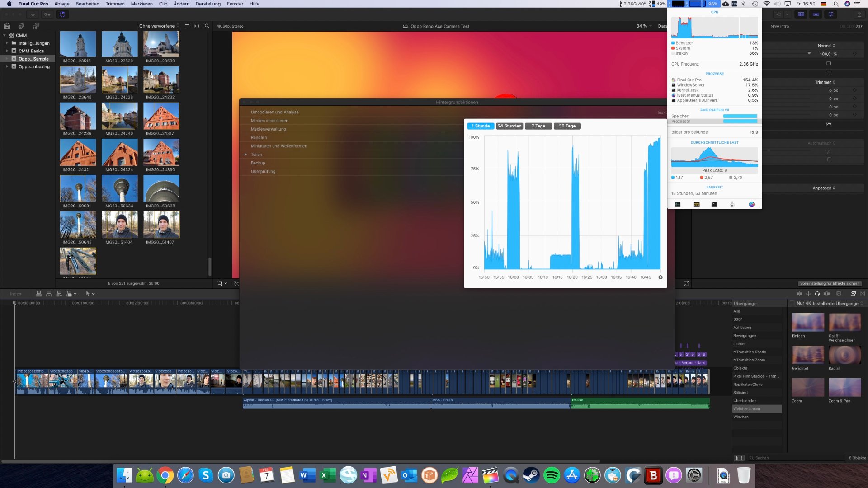Click the share export icon
This screenshot has width=868, height=488.
(859, 14)
